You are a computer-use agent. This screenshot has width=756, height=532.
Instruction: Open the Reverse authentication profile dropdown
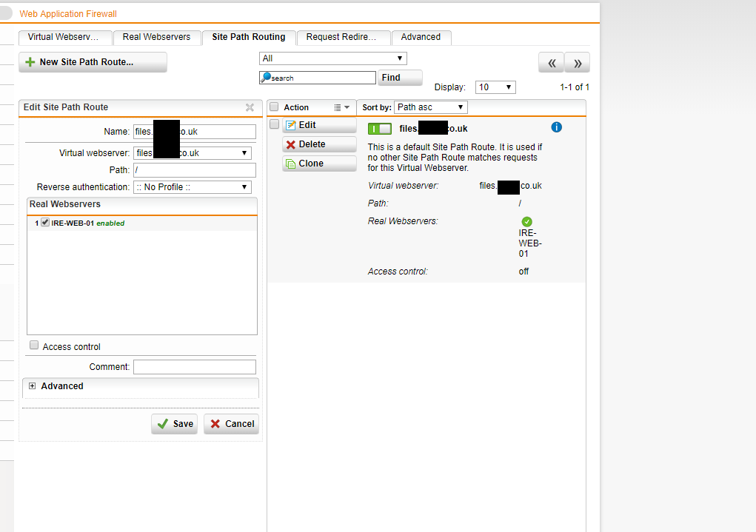(x=193, y=187)
